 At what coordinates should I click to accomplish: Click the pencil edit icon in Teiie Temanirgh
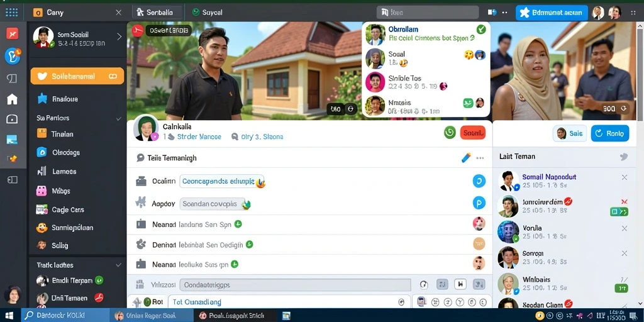click(466, 158)
